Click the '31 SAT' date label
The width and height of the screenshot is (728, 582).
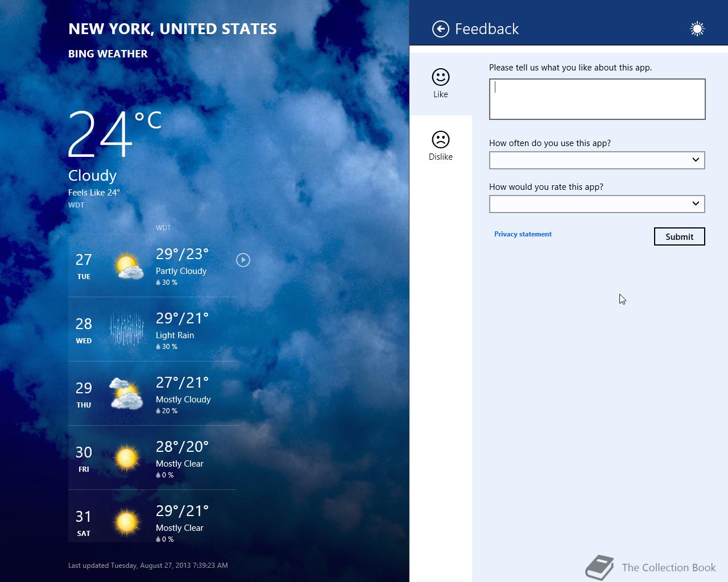click(84, 523)
